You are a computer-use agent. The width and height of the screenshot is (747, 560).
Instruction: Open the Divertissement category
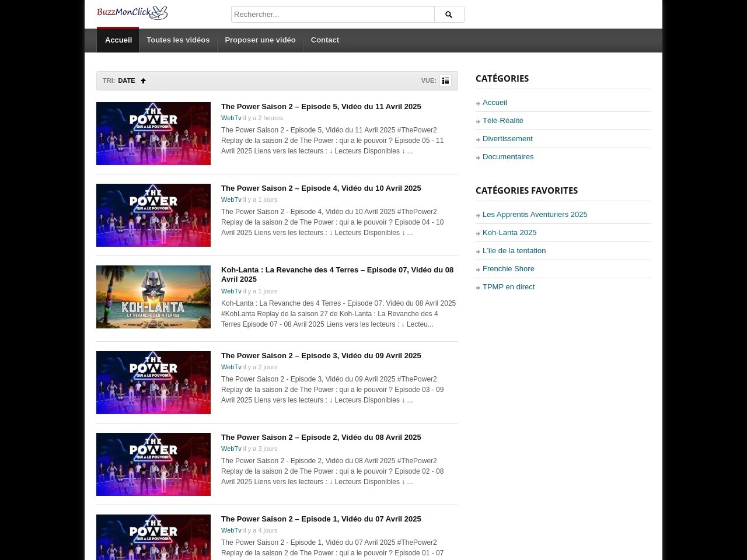[508, 139]
